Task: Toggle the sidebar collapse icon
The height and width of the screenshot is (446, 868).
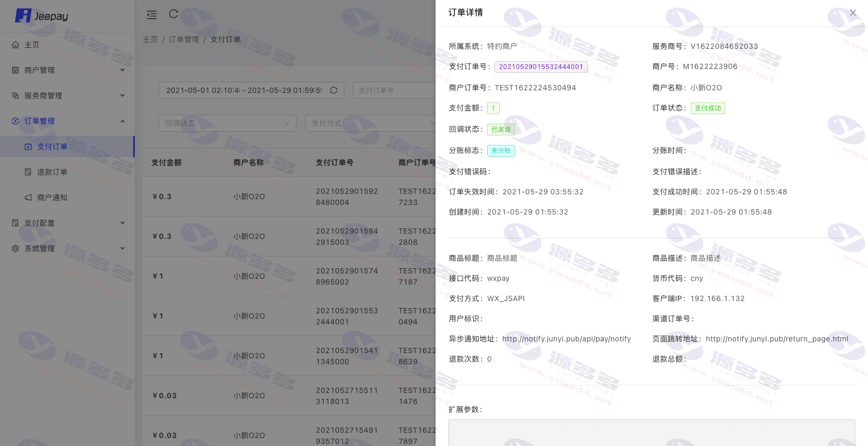Action: (152, 15)
